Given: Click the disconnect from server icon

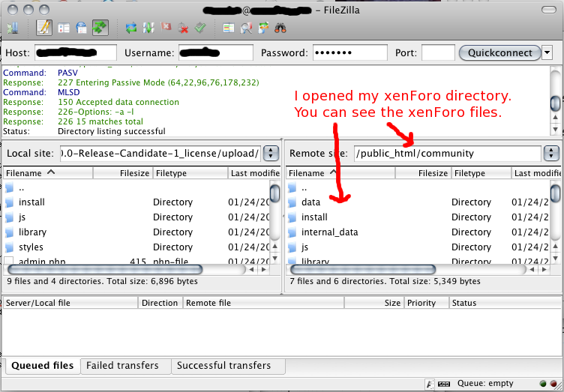Looking at the screenshot, I should coord(183,28).
